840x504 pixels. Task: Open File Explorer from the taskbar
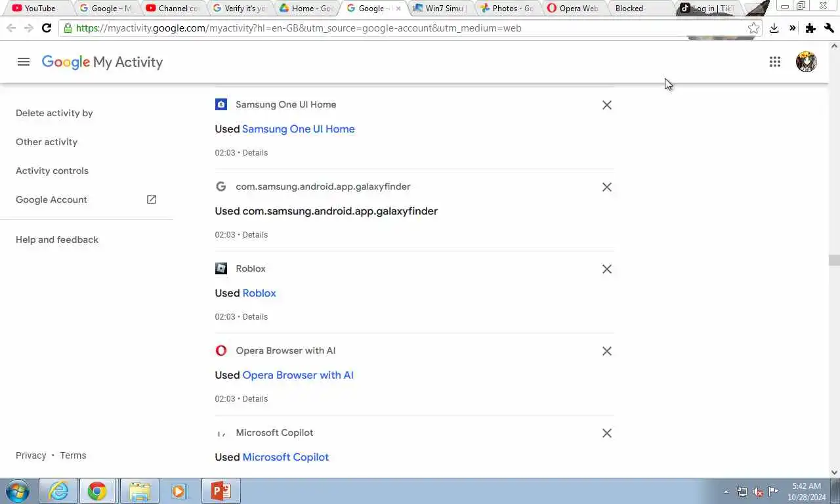pos(140,491)
